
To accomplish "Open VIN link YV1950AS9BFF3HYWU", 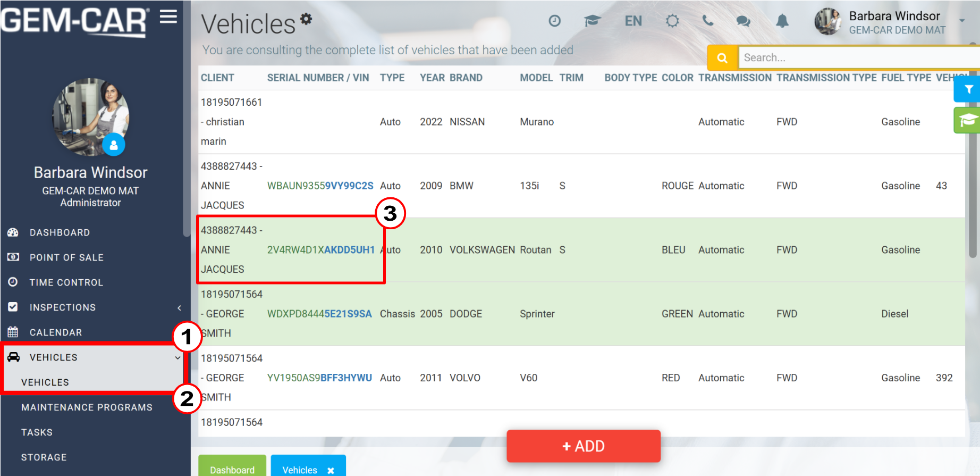I will click(319, 378).
